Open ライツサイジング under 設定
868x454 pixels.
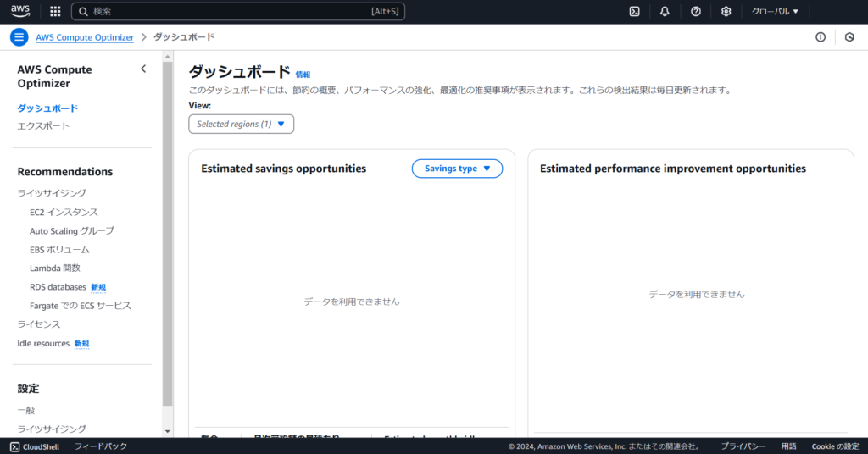pyautogui.click(x=52, y=429)
